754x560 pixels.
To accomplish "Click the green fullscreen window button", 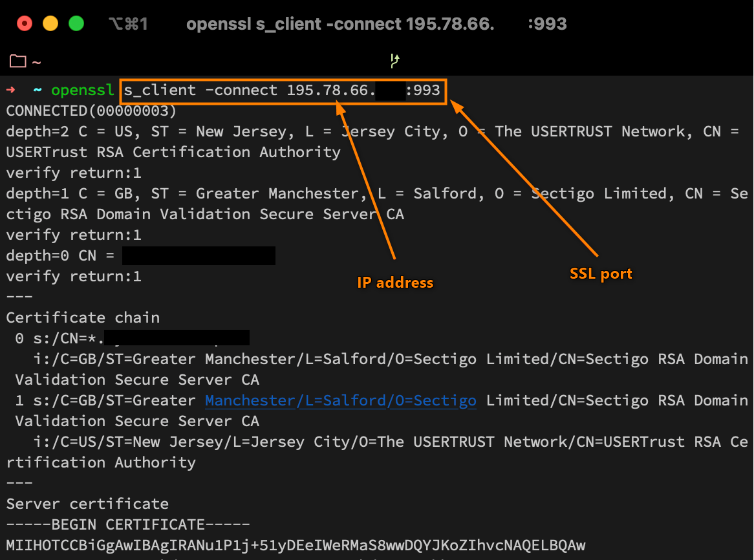I will (x=76, y=23).
